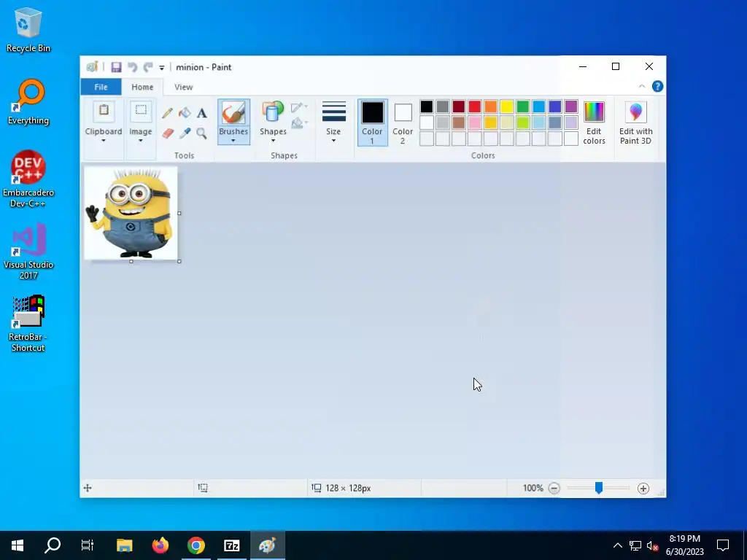Pick the black color swatch
The height and width of the screenshot is (560, 747).
(427, 106)
